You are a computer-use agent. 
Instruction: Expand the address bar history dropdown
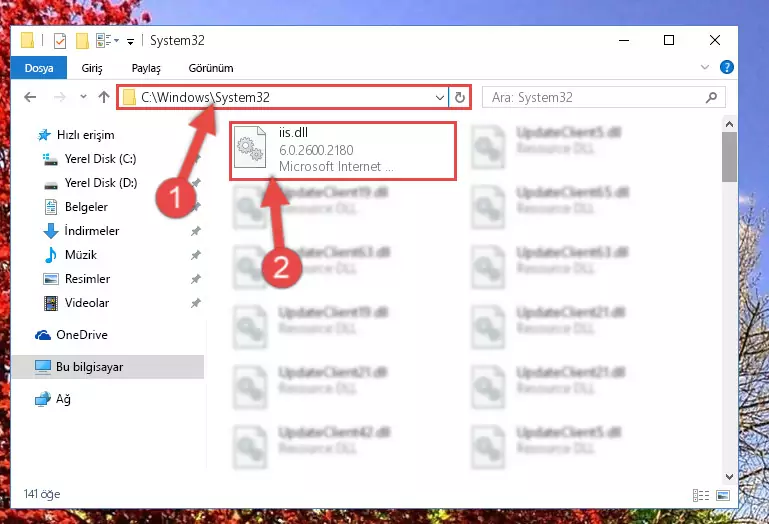439,98
